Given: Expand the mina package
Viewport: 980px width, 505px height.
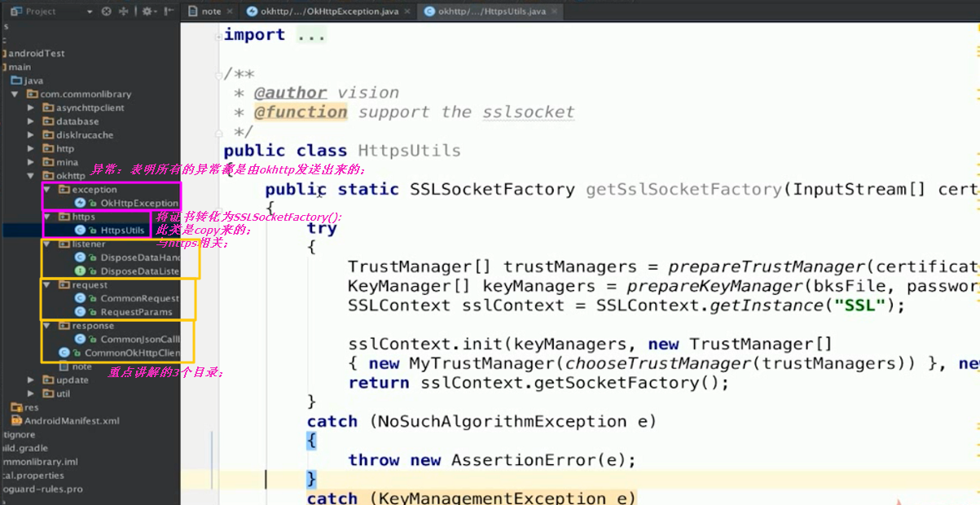Looking at the screenshot, I should pyautogui.click(x=31, y=162).
